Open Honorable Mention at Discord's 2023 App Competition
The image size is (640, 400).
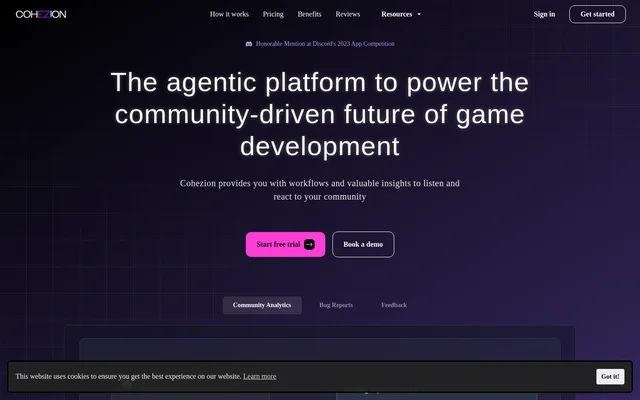pyautogui.click(x=325, y=44)
